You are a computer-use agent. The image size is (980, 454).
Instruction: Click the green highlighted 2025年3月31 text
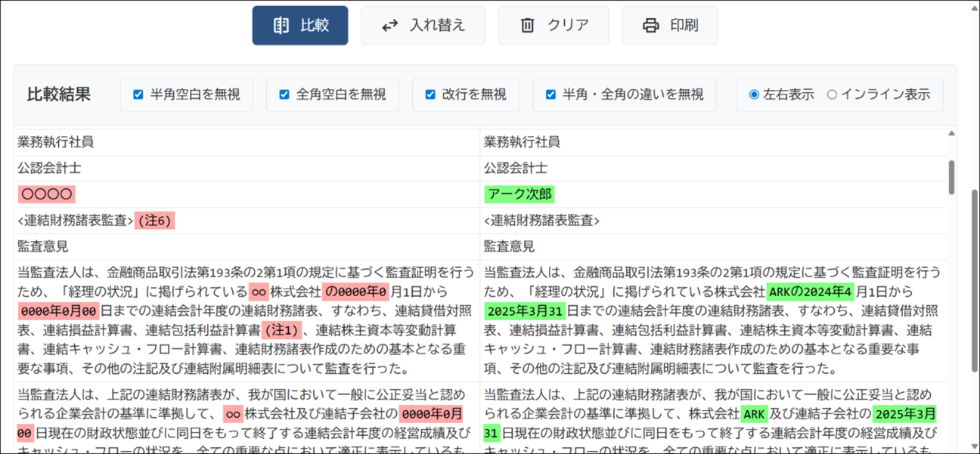[525, 310]
